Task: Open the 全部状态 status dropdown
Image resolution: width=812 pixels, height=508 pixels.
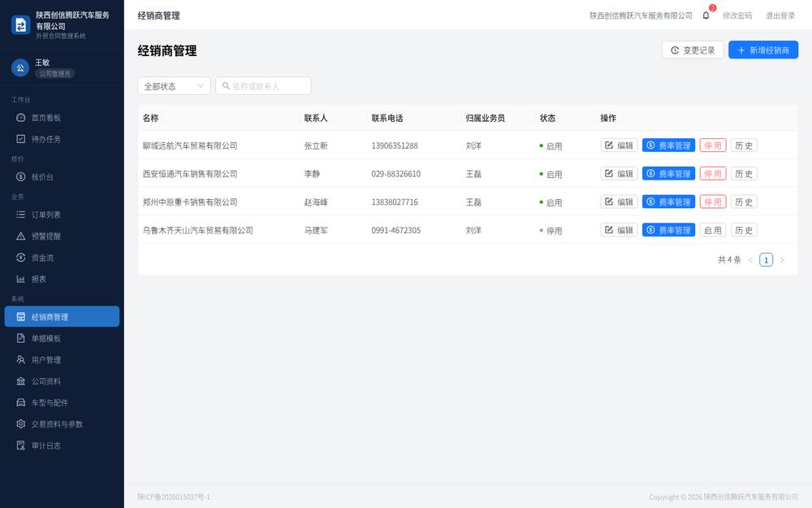Action: coord(174,86)
